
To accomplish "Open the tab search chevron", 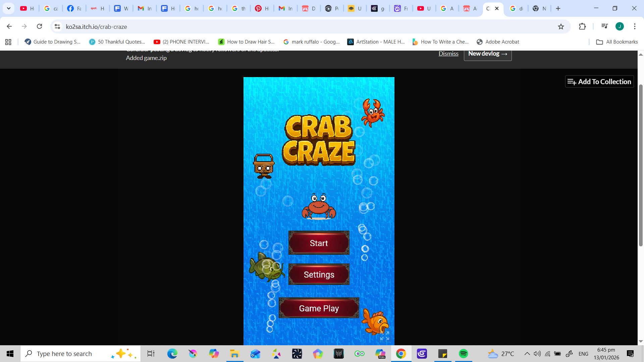I will pyautogui.click(x=8, y=8).
